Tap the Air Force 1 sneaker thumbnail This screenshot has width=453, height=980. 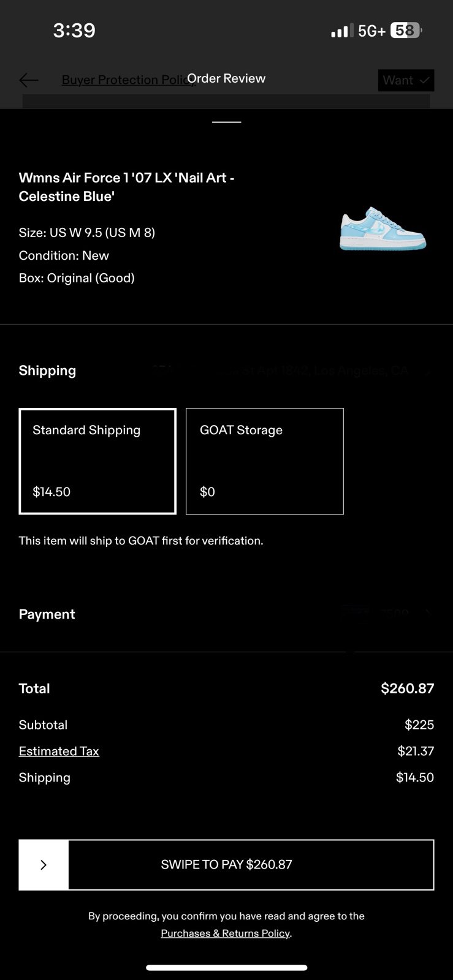[x=383, y=228]
